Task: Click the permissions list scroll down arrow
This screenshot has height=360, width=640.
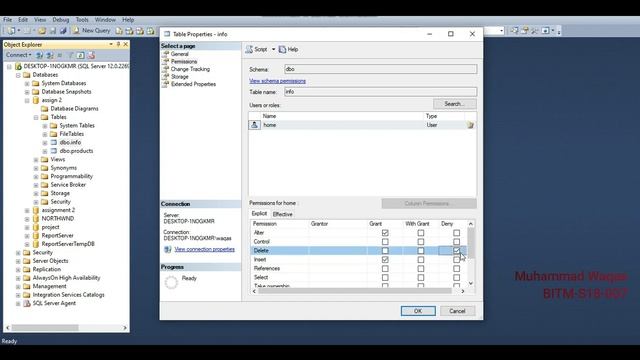Action: pos(471,283)
